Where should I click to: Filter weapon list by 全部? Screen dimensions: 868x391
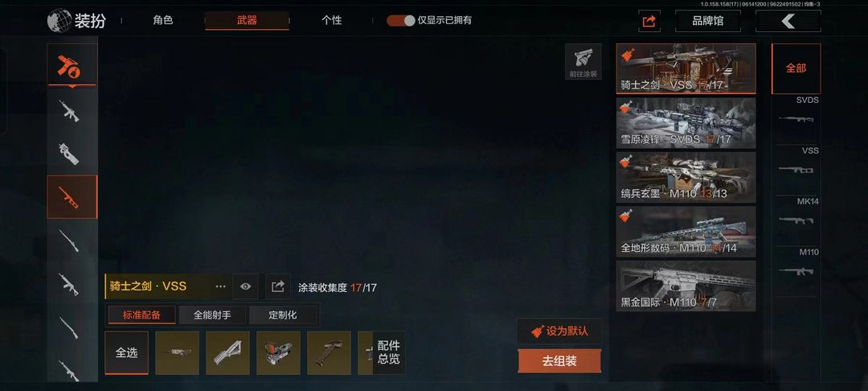point(796,68)
